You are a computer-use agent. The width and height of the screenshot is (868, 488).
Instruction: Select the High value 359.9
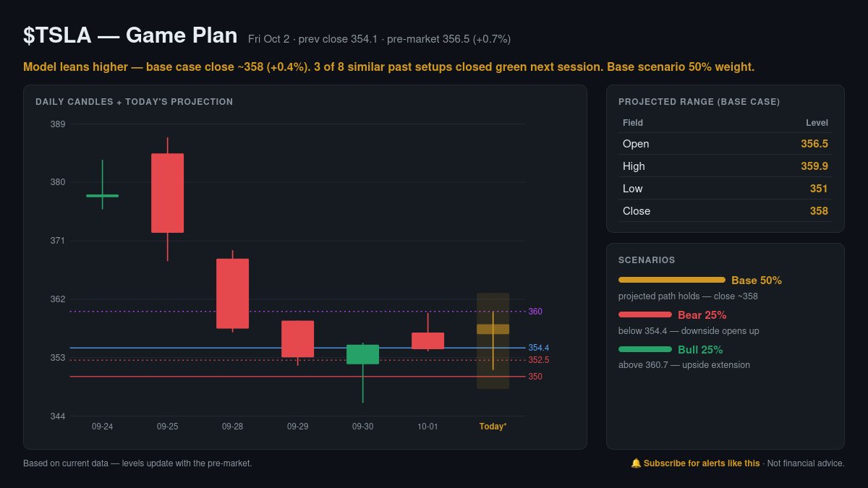814,166
